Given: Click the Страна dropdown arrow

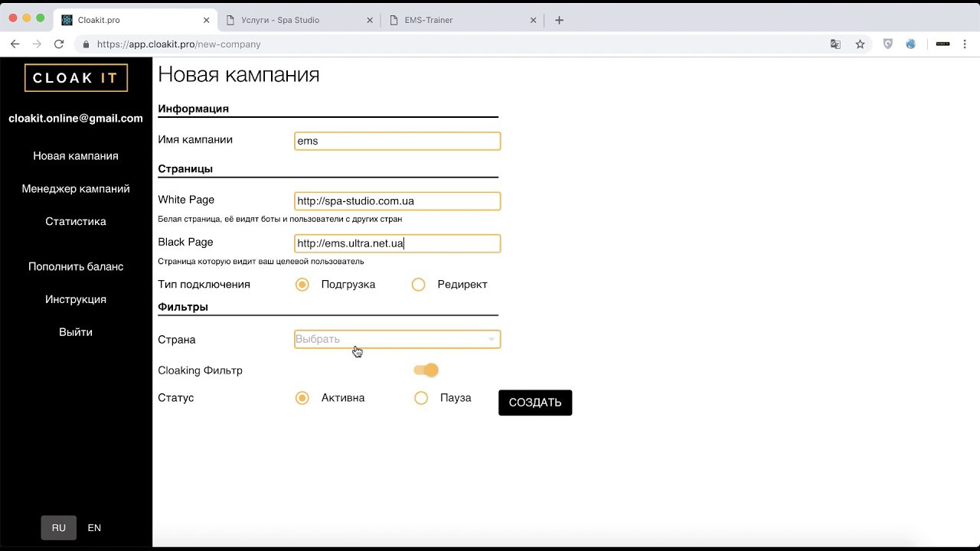Looking at the screenshot, I should (x=492, y=339).
